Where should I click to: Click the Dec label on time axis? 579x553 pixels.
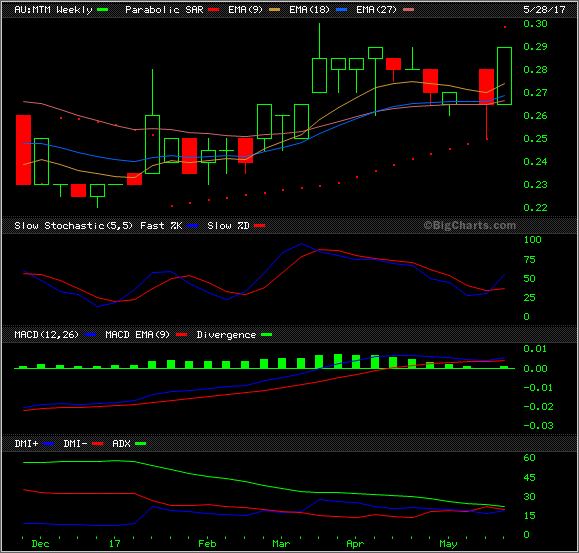(x=41, y=544)
